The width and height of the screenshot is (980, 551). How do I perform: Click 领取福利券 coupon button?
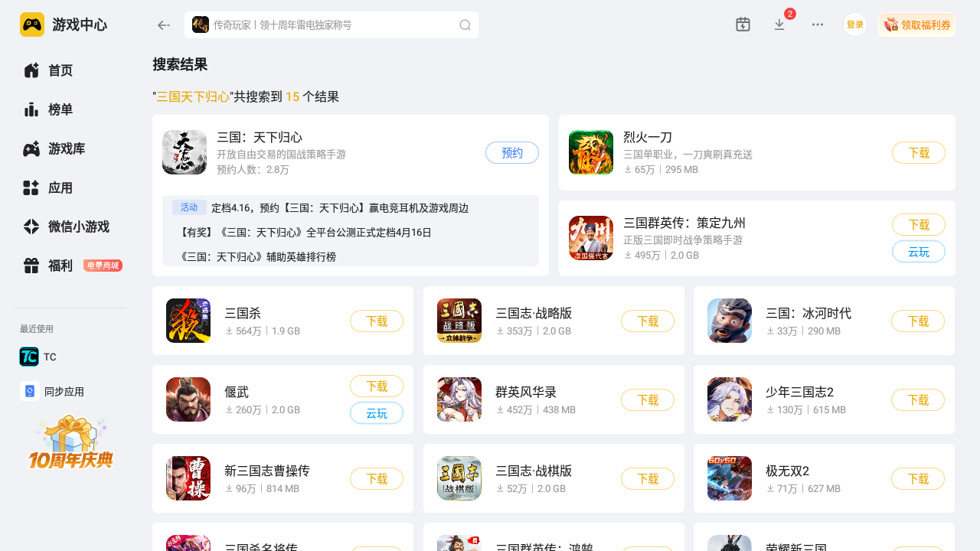coord(916,24)
